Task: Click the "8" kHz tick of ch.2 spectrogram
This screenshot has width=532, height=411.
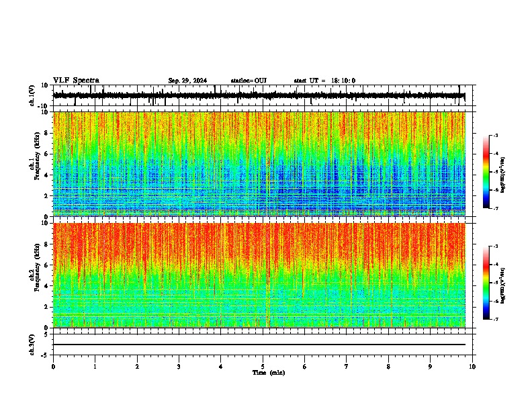Action: pyautogui.click(x=46, y=244)
